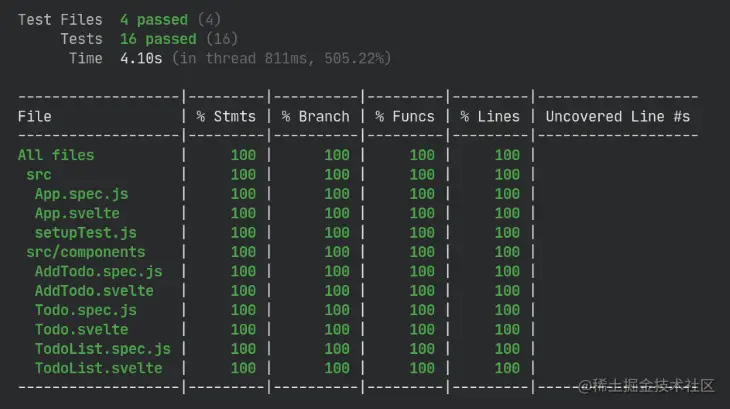Select the 'src' directory row label
The image size is (730, 409).
pyautogui.click(x=39, y=174)
